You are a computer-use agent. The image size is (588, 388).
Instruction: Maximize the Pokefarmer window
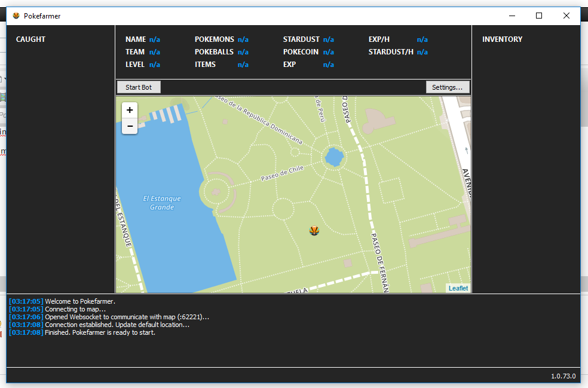point(539,16)
